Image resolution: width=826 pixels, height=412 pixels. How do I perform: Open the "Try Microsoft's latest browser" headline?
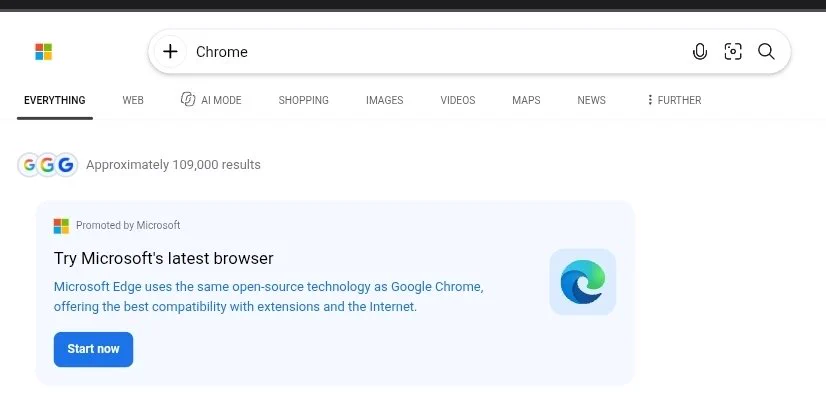163,259
